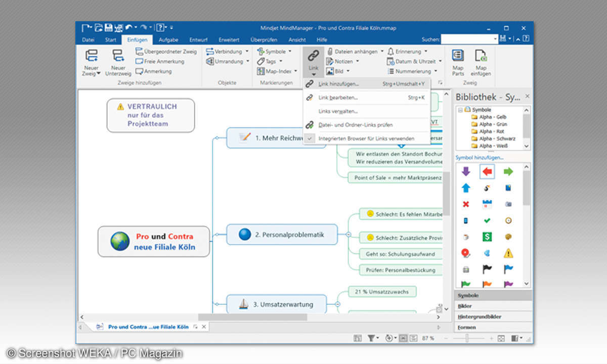Insert an Übergeordneter Zweig
This screenshot has width=607, height=364.
(166, 52)
